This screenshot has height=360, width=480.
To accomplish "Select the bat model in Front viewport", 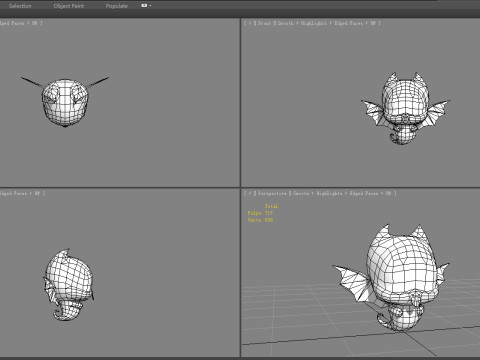I will [405, 109].
